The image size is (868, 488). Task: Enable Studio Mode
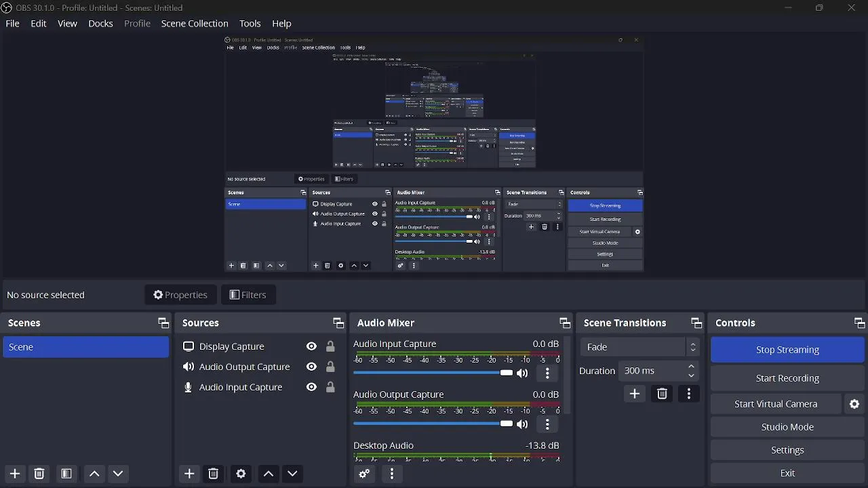[x=787, y=427]
